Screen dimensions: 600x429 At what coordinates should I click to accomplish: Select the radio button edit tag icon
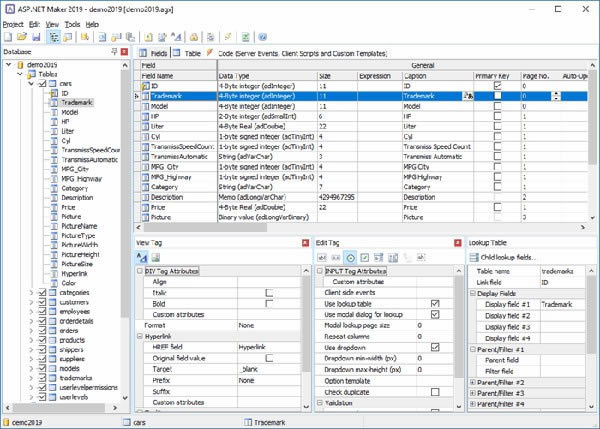[350, 258]
